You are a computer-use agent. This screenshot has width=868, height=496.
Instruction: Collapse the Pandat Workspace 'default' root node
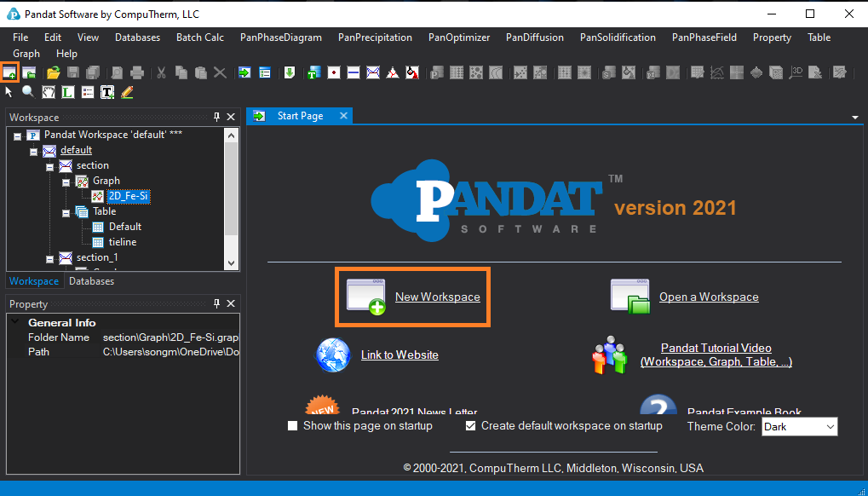18,136
